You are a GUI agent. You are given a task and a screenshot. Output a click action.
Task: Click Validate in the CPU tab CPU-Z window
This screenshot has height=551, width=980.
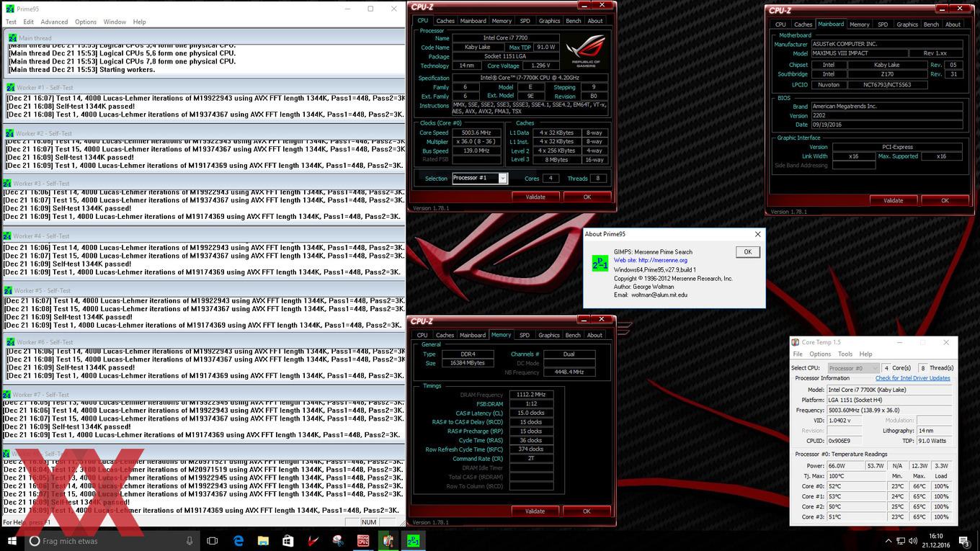535,197
